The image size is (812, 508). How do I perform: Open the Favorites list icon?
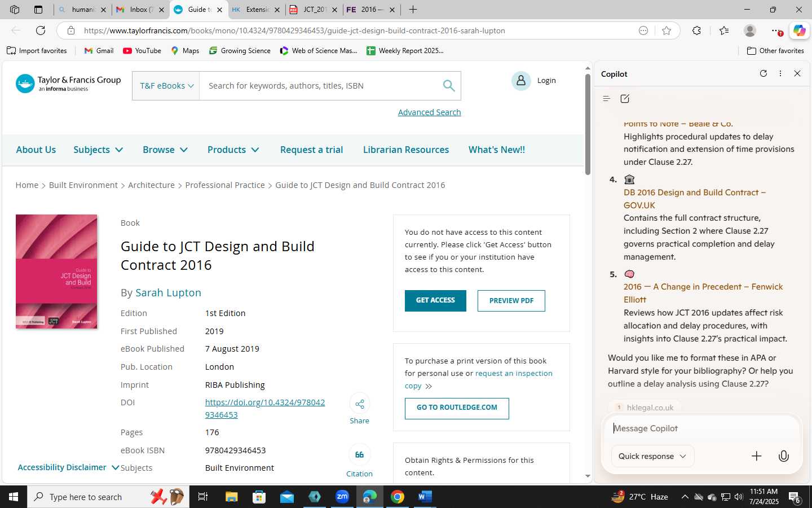click(x=724, y=30)
